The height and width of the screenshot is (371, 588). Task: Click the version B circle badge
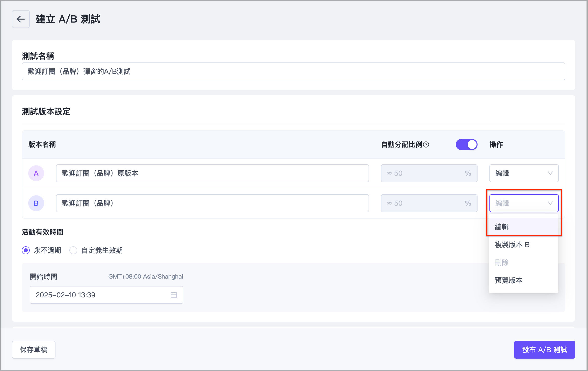pyautogui.click(x=36, y=203)
